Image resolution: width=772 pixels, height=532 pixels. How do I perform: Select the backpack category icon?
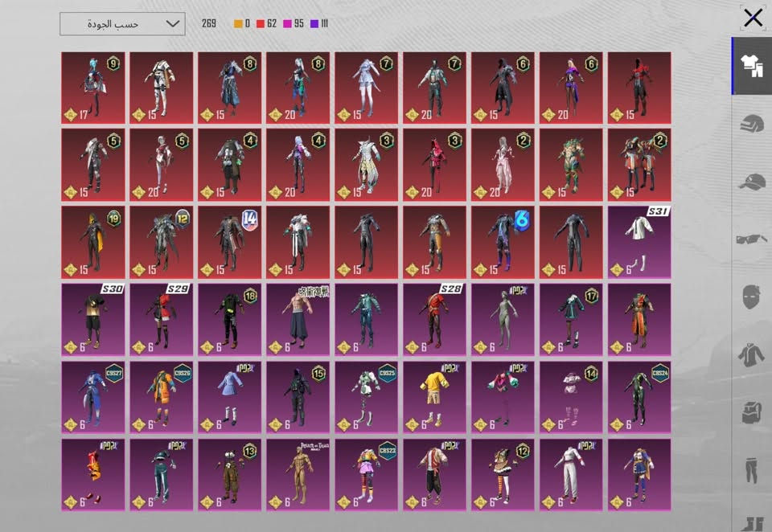[x=751, y=412]
